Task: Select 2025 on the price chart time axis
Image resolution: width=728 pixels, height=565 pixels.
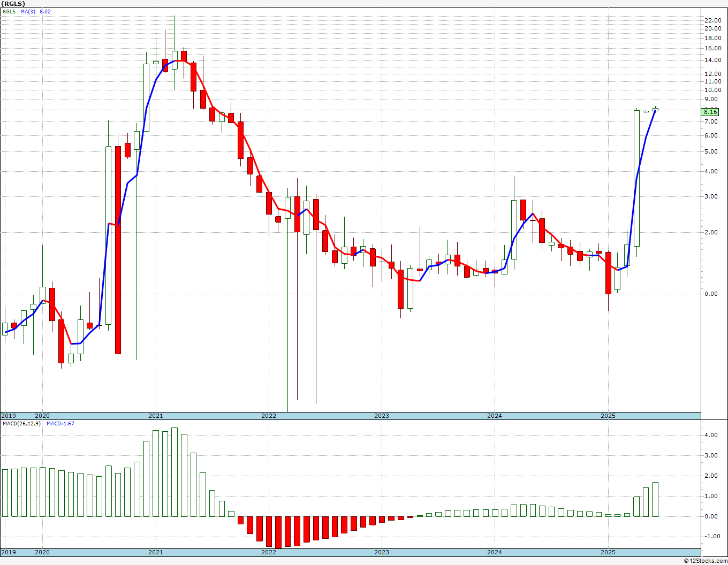Action: click(x=608, y=416)
